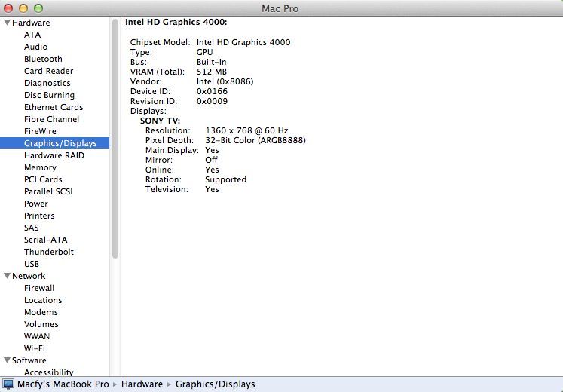Select Power in the sidebar
This screenshot has height=392, width=563.
pyautogui.click(x=36, y=204)
